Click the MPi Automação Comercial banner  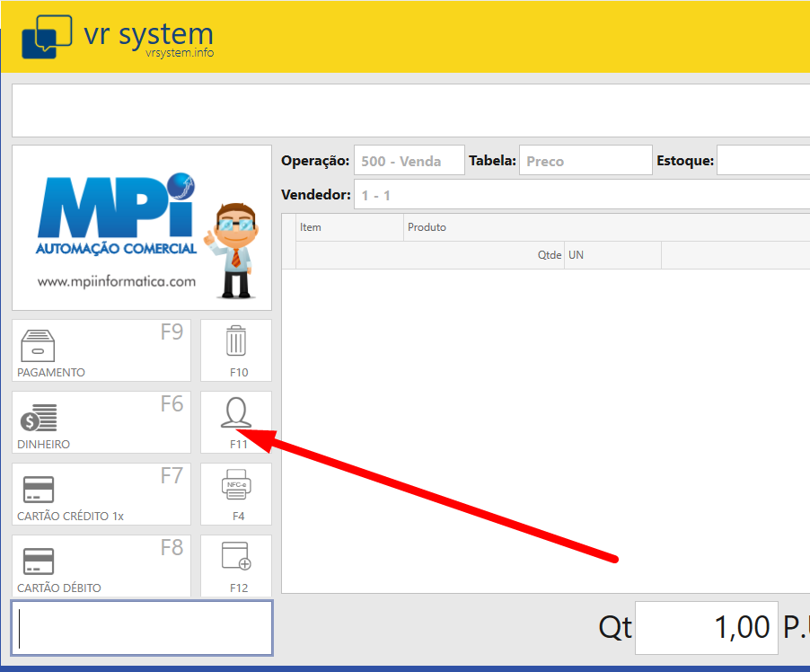[x=142, y=228]
